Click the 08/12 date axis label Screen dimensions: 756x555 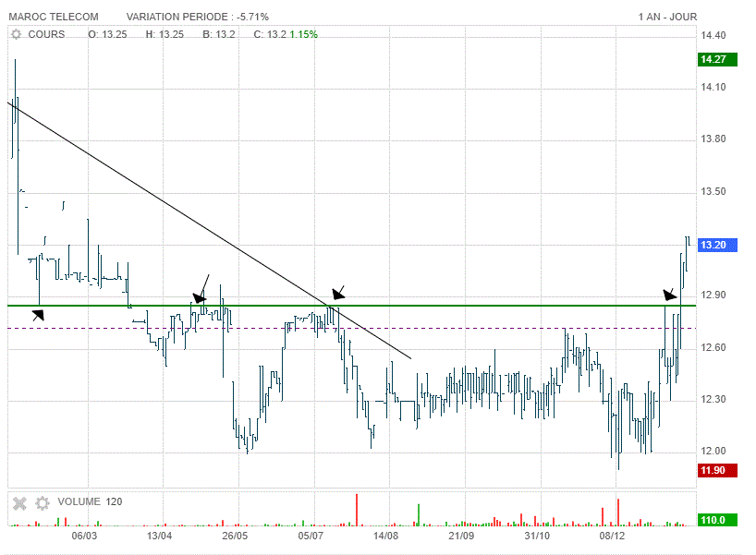(x=613, y=536)
